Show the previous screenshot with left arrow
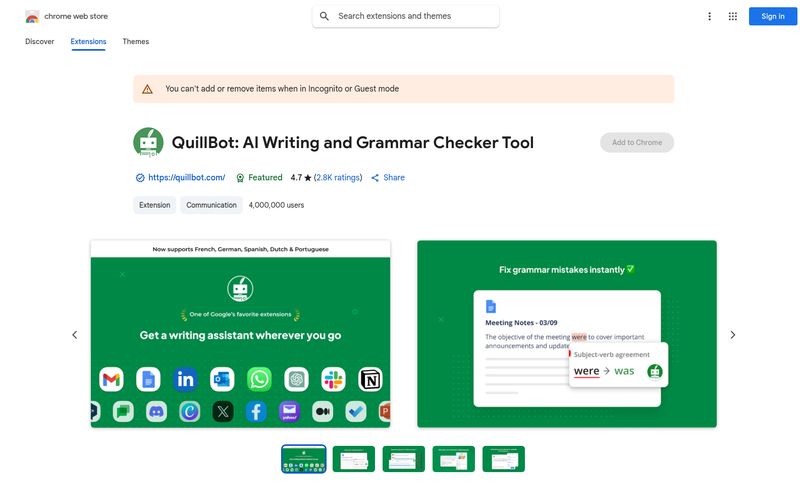 pos(74,335)
